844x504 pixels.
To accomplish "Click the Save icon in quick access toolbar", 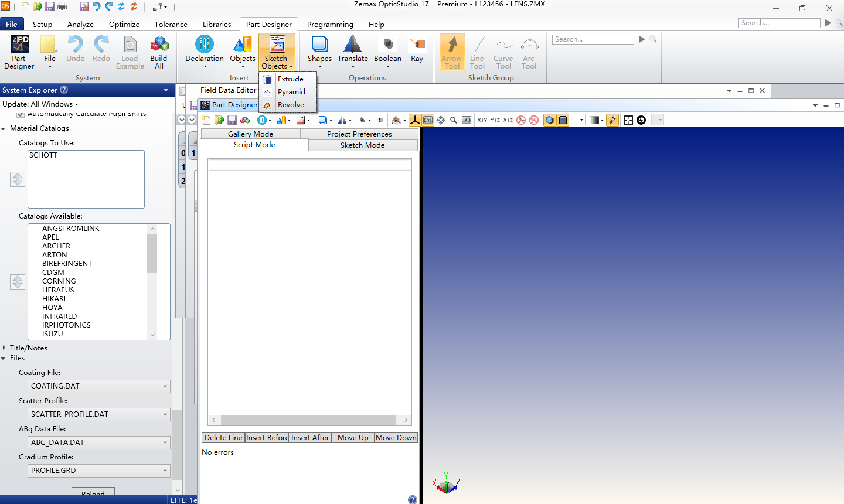I will tap(49, 7).
